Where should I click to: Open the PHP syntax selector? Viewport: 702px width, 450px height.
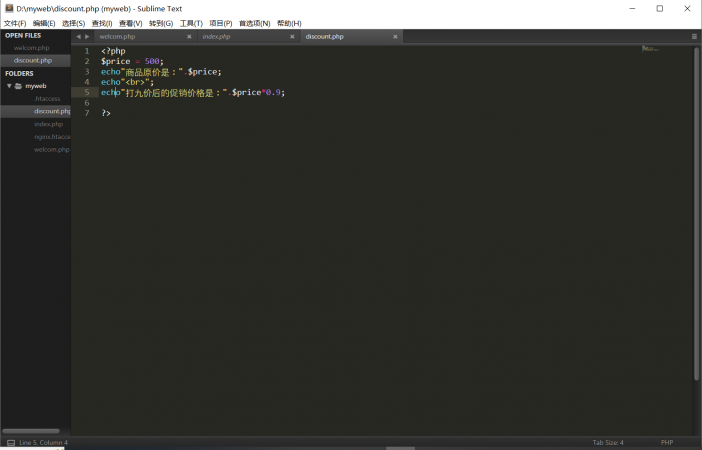tap(667, 442)
